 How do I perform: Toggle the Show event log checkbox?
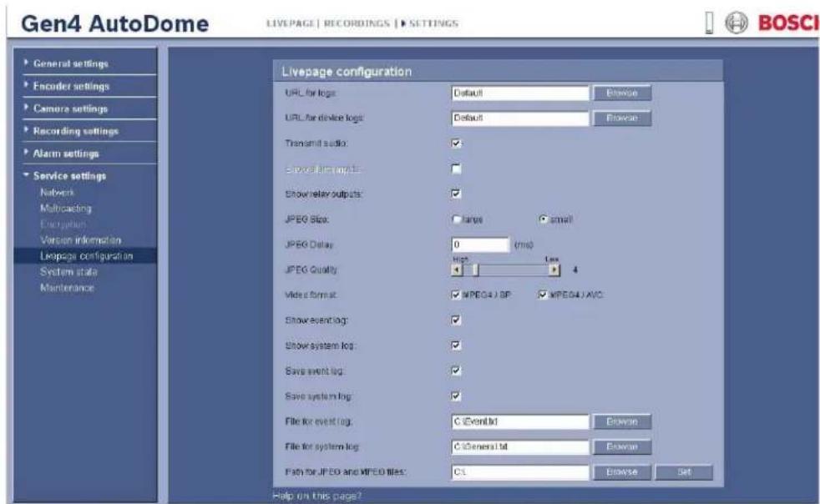coord(456,320)
